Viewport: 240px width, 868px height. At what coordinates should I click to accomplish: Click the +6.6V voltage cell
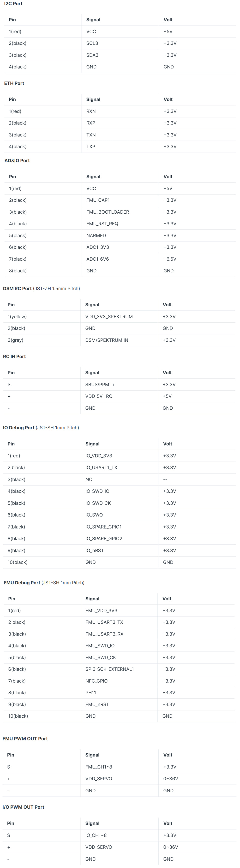pyautogui.click(x=170, y=259)
